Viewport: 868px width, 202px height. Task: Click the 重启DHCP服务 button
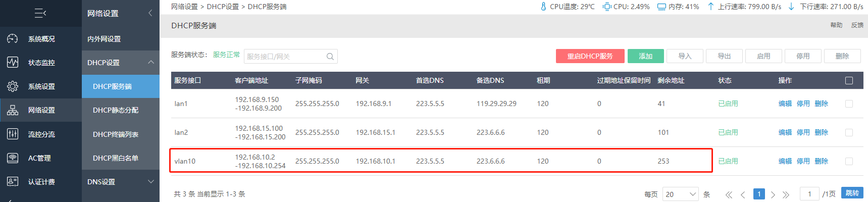pos(590,56)
